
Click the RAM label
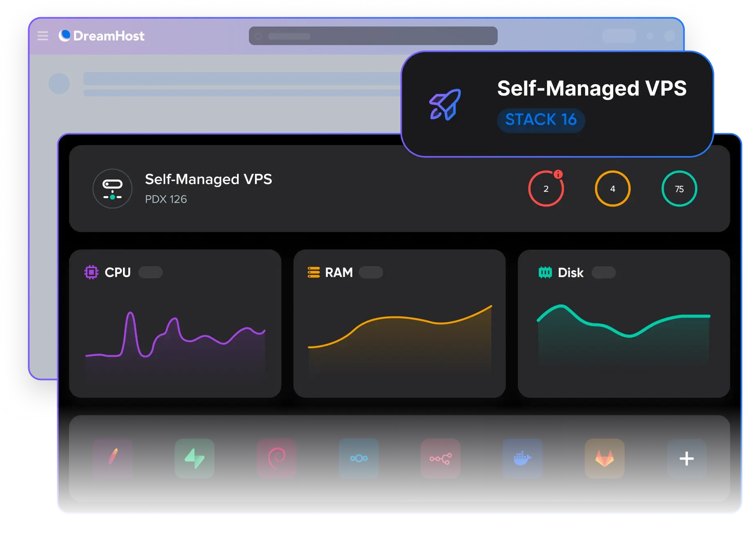coord(339,272)
